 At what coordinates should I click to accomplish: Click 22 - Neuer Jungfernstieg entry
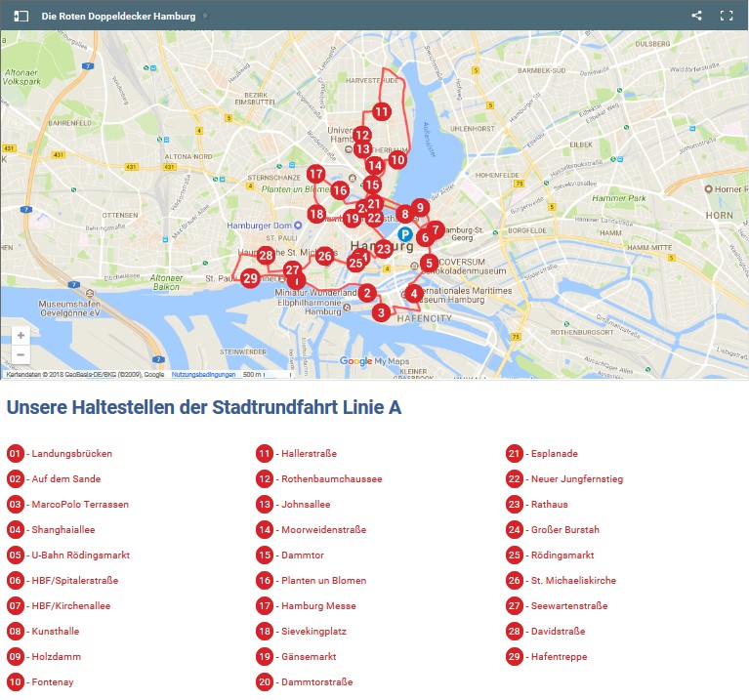click(564, 478)
